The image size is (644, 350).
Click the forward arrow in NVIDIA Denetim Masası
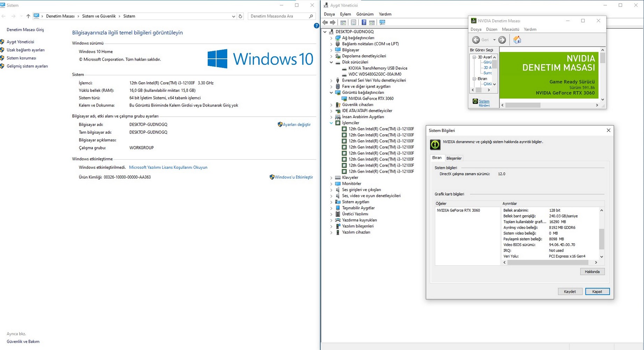pos(502,40)
